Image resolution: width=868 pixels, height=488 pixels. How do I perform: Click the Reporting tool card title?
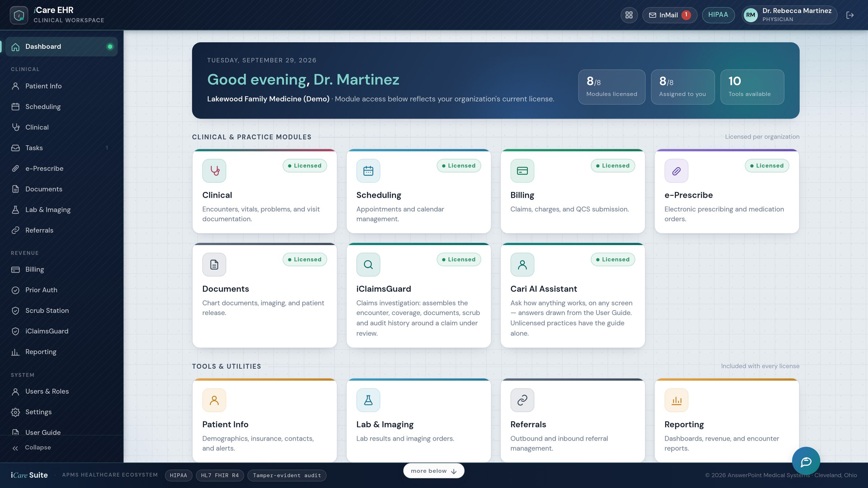click(684, 424)
